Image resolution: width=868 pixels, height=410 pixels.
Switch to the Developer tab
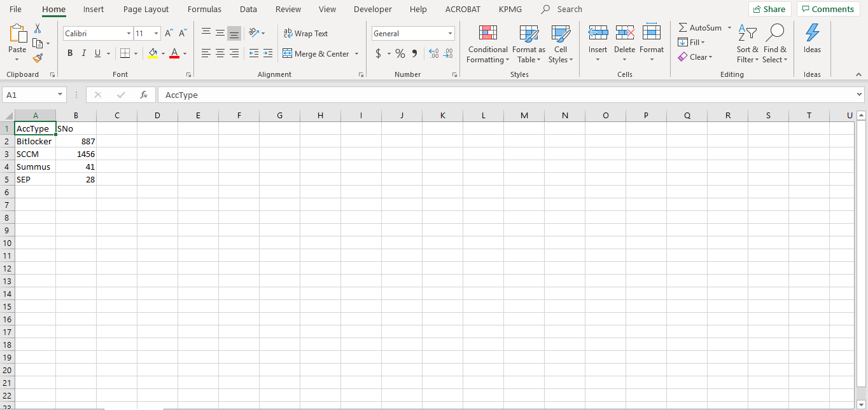coord(373,9)
